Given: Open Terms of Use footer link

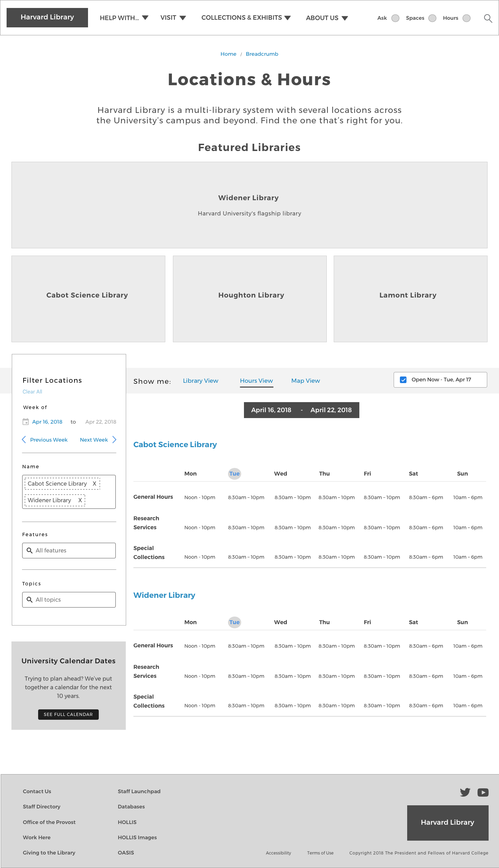Looking at the screenshot, I should (320, 853).
